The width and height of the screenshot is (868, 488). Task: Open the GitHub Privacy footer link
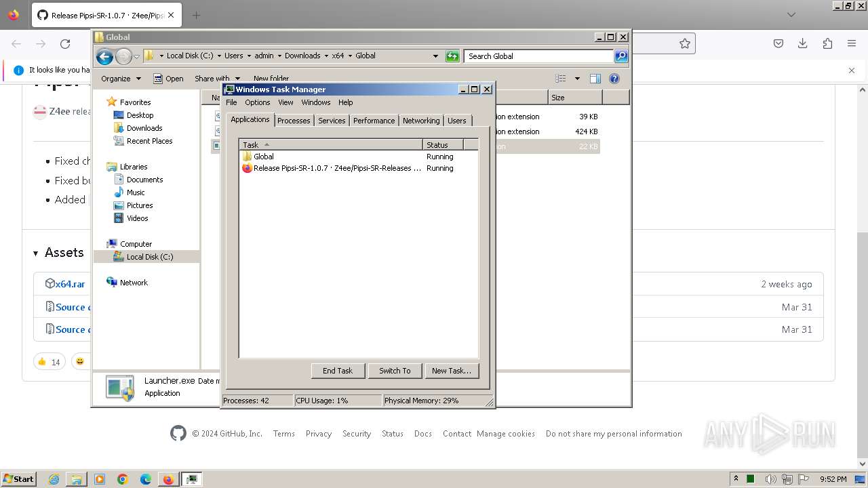319,434
